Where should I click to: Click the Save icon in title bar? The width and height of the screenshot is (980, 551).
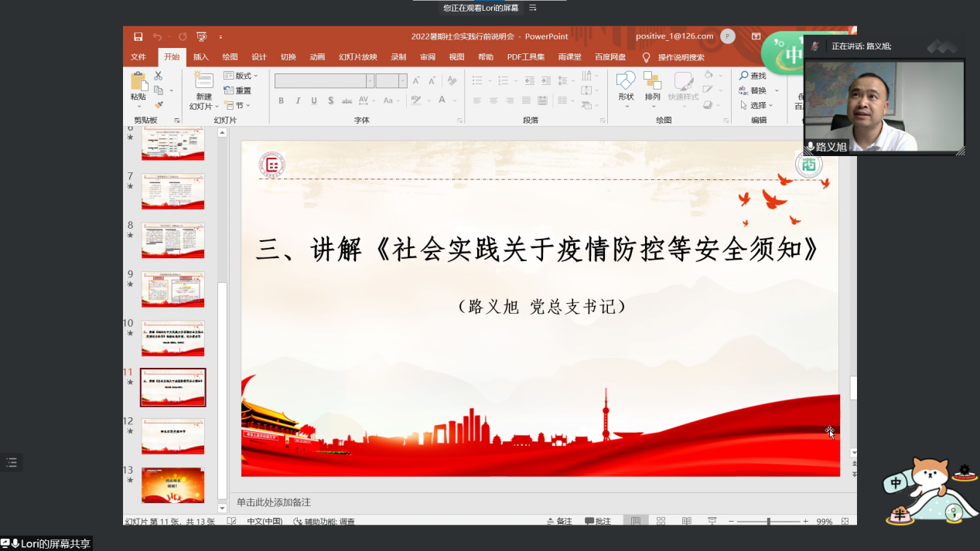coord(138,36)
